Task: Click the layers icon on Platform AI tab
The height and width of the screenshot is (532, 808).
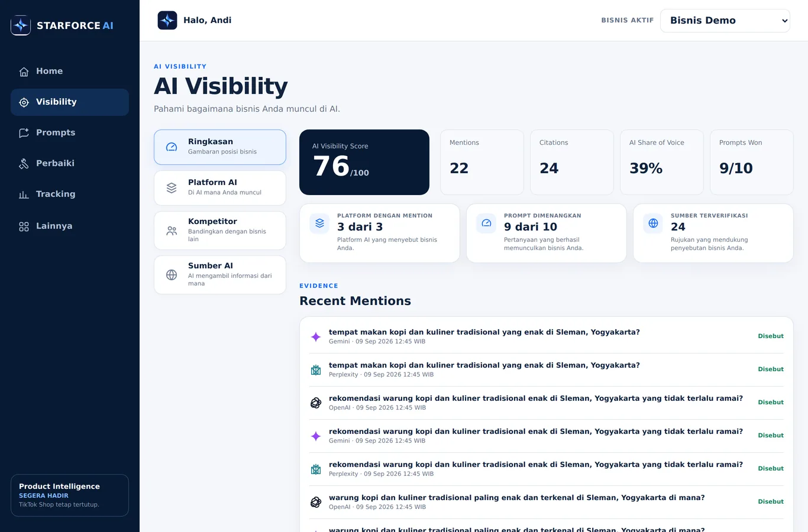Action: [x=172, y=188]
